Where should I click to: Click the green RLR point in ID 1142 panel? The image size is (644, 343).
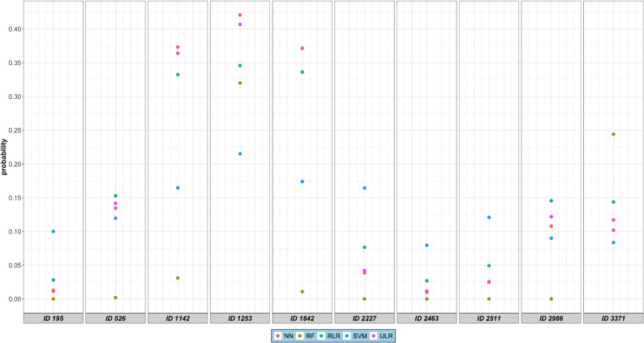pyautogui.click(x=178, y=75)
